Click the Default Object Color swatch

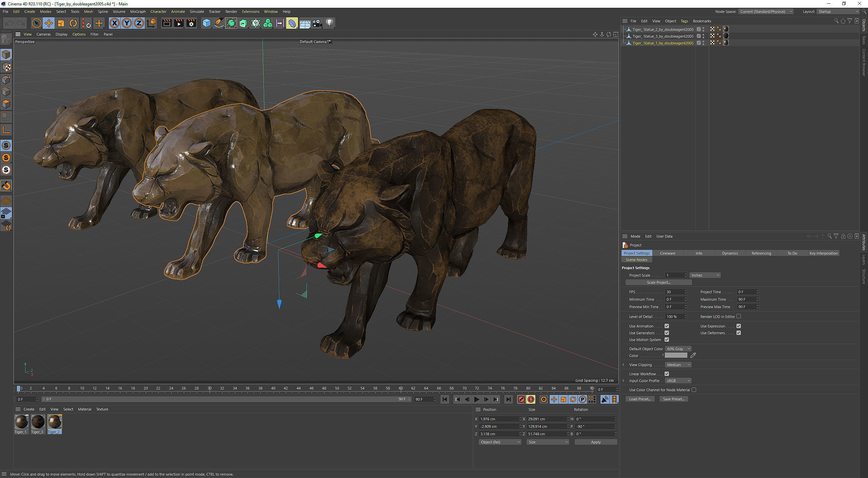pyautogui.click(x=676, y=355)
